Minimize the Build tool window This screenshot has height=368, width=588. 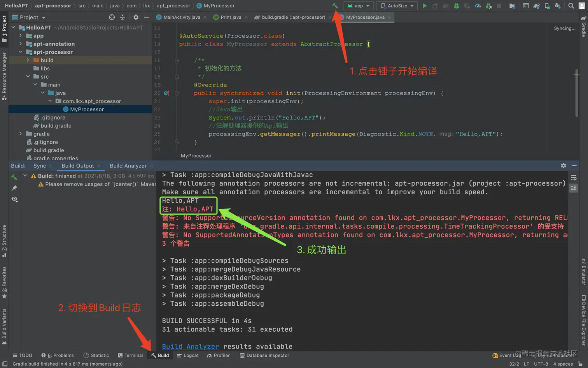click(x=574, y=166)
